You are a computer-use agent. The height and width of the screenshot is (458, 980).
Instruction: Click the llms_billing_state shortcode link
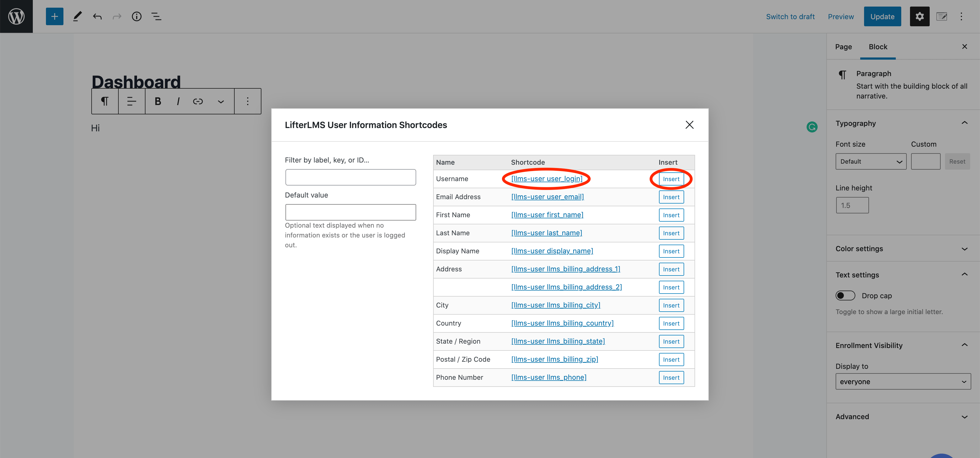pos(558,341)
